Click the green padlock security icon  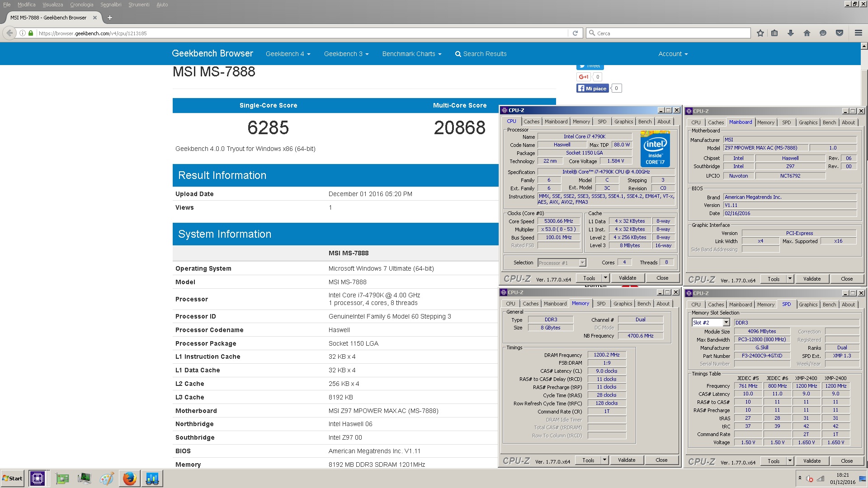pyautogui.click(x=31, y=33)
